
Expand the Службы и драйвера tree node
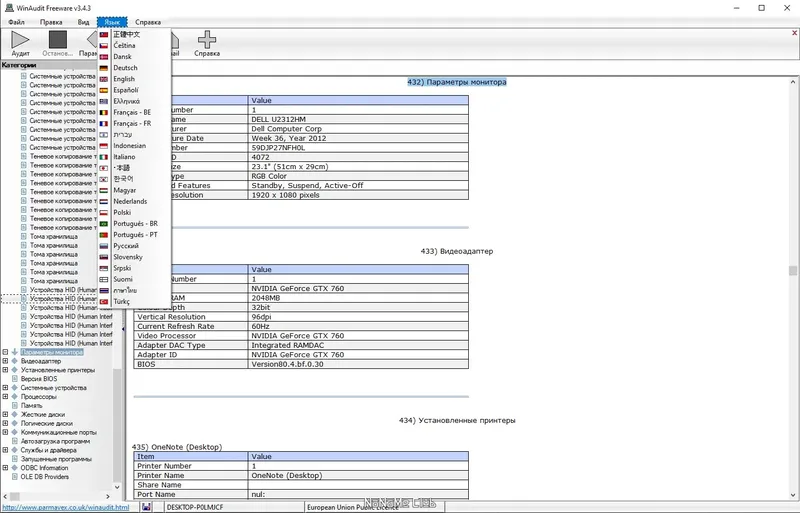tap(6, 450)
